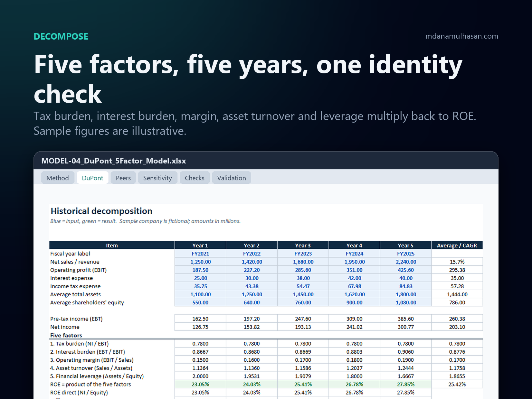Click the Five factors section label
532x399 pixels.
pyautogui.click(x=66, y=335)
